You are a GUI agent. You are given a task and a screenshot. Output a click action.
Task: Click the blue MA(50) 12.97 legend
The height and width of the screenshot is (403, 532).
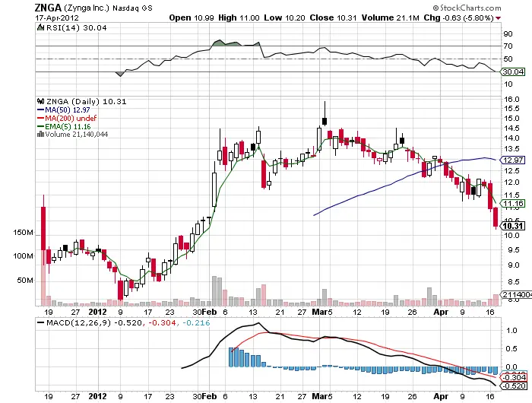pos(63,110)
